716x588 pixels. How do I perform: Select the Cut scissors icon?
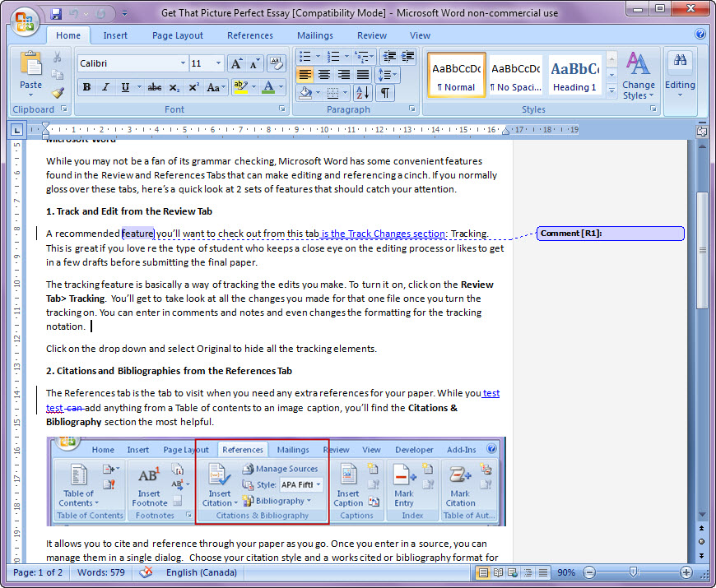(57, 57)
